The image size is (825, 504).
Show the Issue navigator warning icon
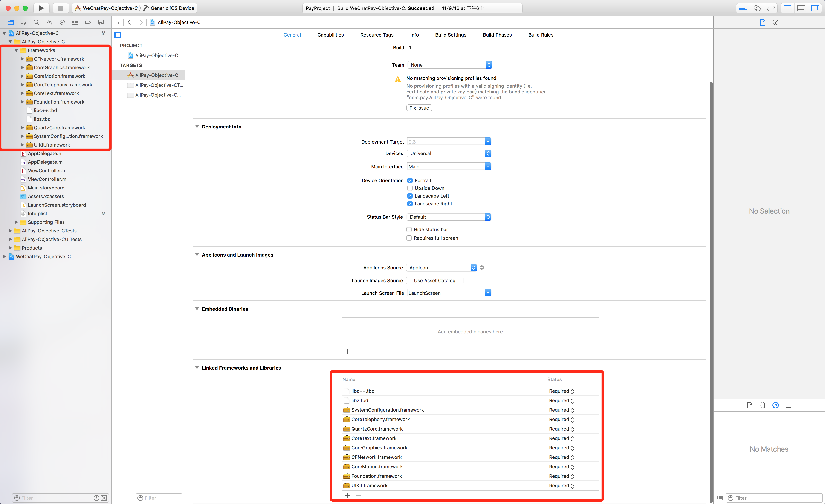(49, 22)
